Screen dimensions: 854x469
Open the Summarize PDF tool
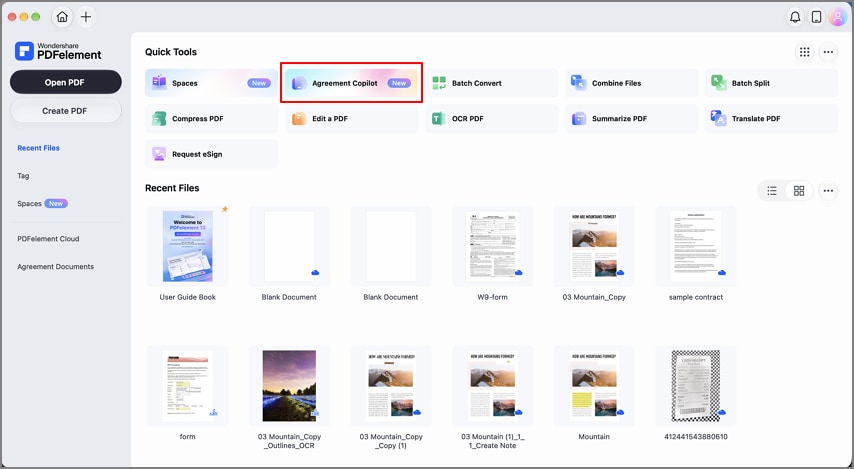[631, 118]
